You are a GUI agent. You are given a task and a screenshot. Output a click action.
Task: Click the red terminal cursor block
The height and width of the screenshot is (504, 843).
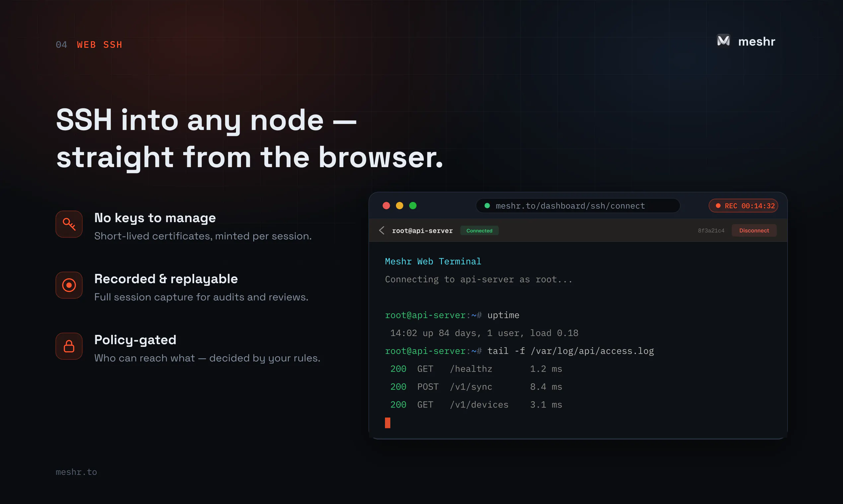(388, 423)
